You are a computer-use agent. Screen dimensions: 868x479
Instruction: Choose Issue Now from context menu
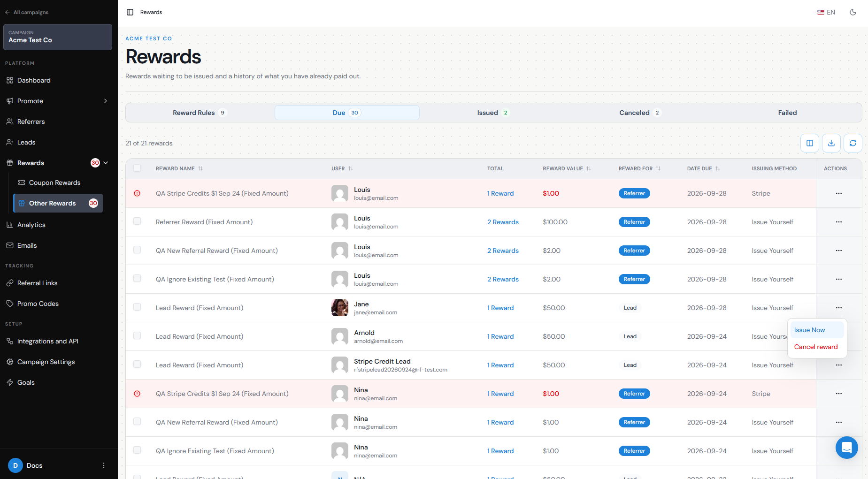(817, 330)
